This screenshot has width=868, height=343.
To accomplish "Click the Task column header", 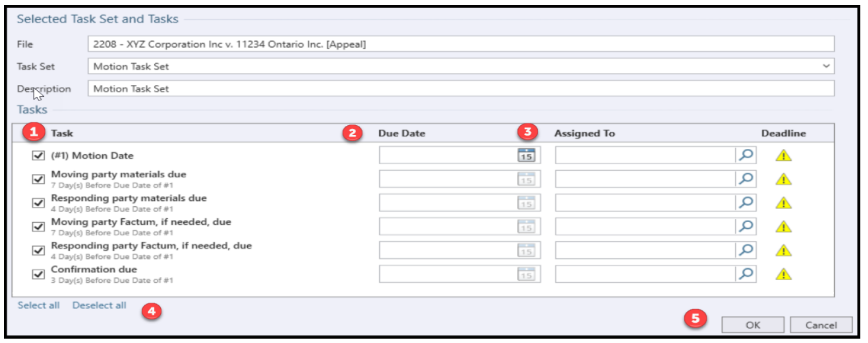I will pos(62,133).
